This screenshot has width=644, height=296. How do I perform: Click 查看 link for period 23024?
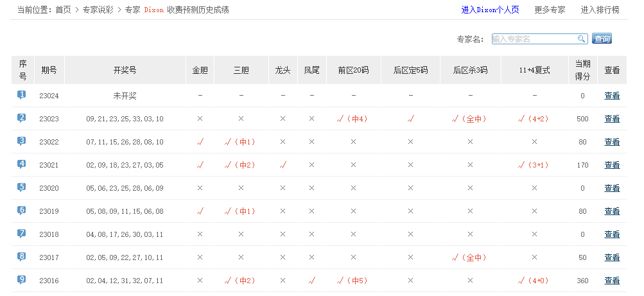(x=612, y=96)
